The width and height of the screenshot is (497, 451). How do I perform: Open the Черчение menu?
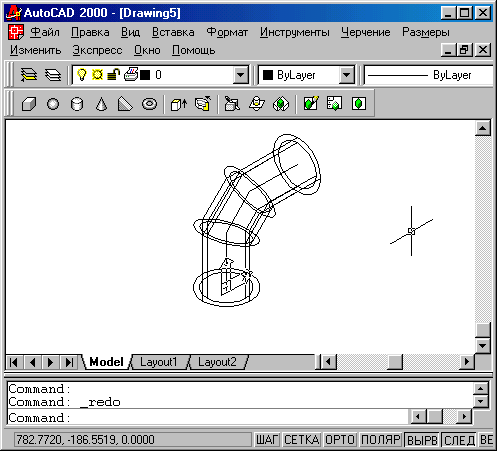366,32
